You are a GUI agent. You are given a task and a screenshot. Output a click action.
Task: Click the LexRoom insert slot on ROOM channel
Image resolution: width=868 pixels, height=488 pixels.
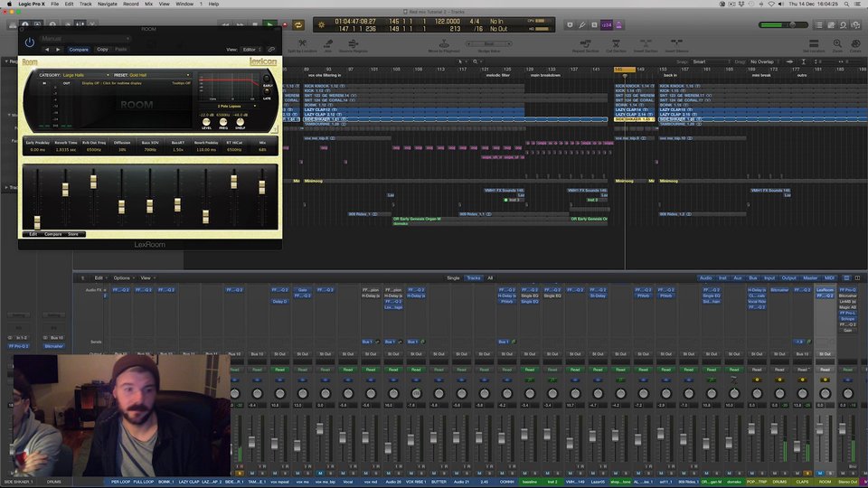[x=825, y=290]
